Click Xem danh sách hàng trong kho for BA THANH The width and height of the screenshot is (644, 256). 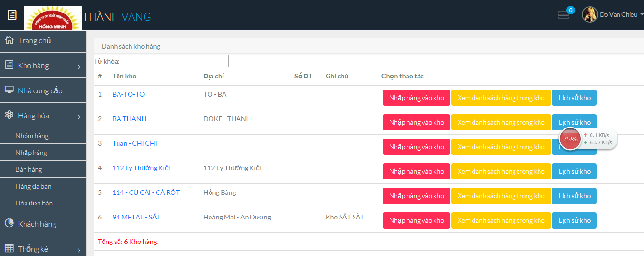pos(501,122)
